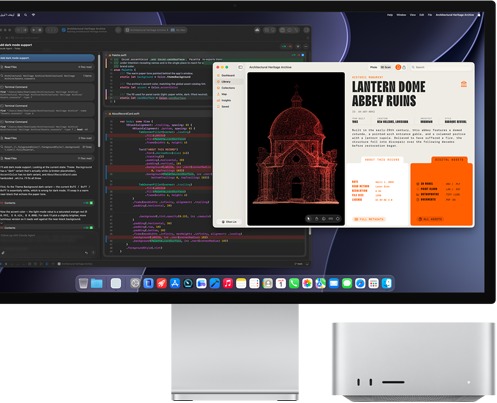Expand the first Read Files step
The height and width of the screenshot is (403, 497).
47,67
